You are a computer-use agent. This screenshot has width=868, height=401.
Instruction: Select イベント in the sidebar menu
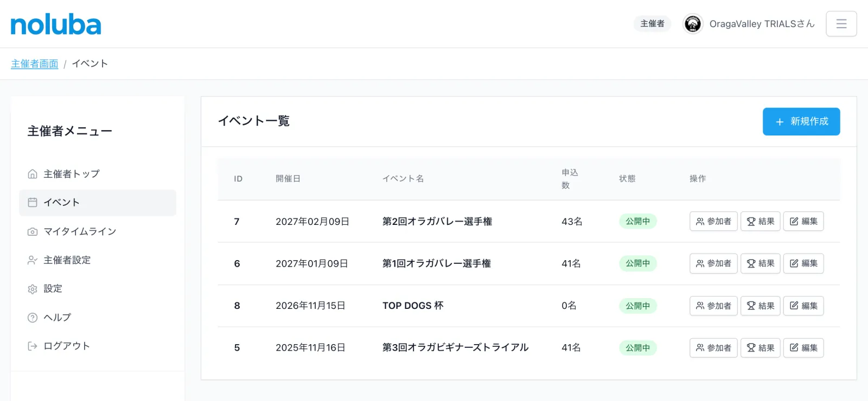[x=98, y=203]
